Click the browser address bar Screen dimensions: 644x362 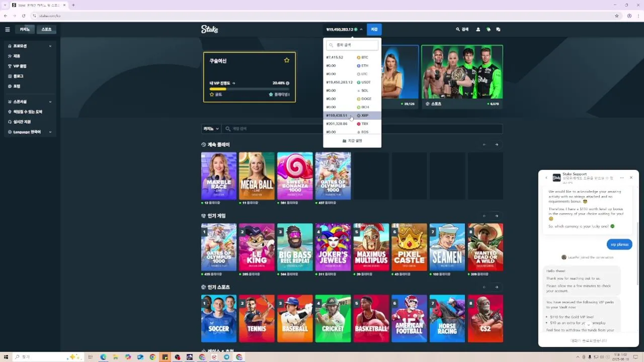pos(322,16)
